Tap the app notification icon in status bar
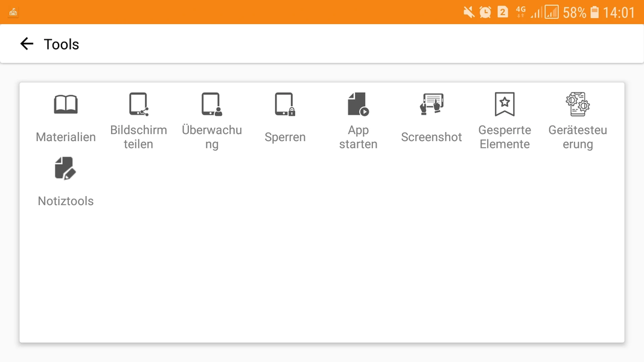This screenshot has width=644, height=362. click(13, 12)
